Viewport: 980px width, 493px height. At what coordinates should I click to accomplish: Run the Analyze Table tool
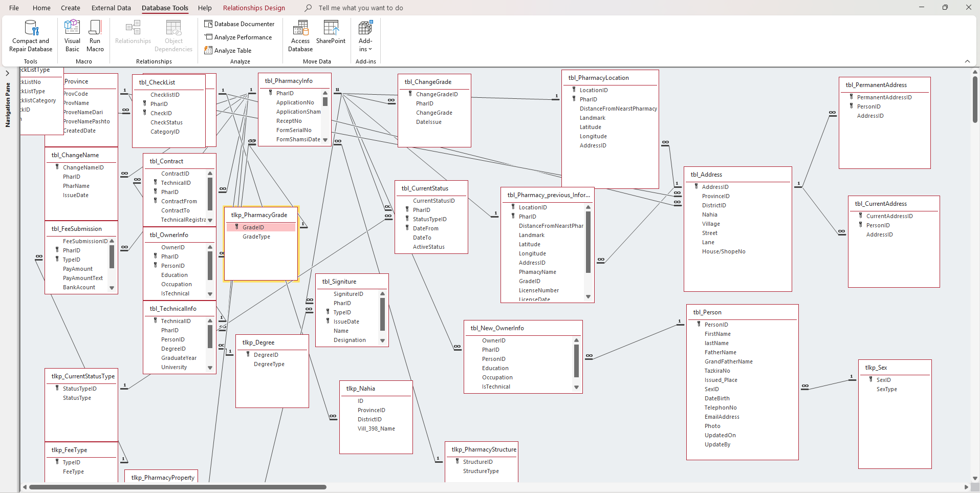coord(228,51)
